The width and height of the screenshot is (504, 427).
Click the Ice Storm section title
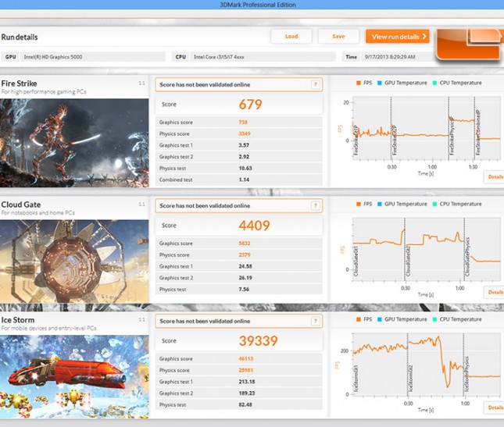click(x=18, y=320)
